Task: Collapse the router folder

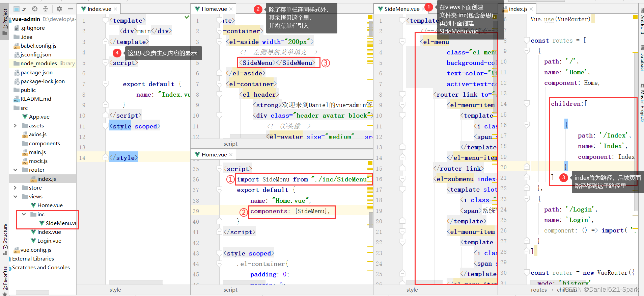Action: tap(15, 170)
